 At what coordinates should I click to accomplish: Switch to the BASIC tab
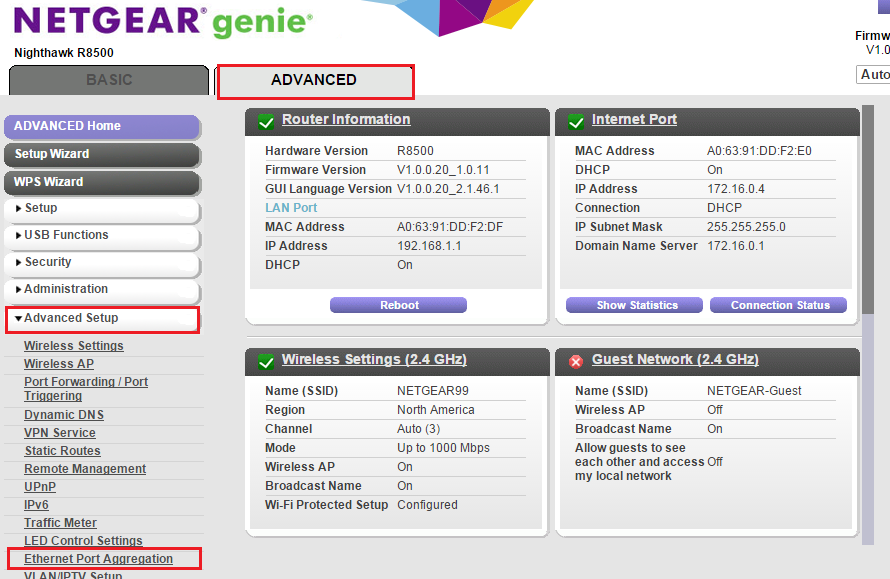click(x=109, y=80)
